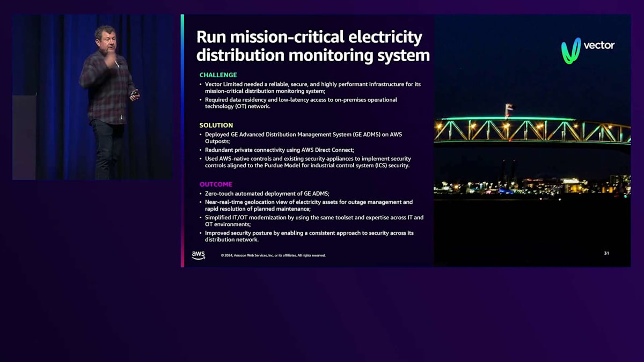Click the slide number 31
Image resolution: width=644 pixels, height=362 pixels.
click(x=606, y=253)
